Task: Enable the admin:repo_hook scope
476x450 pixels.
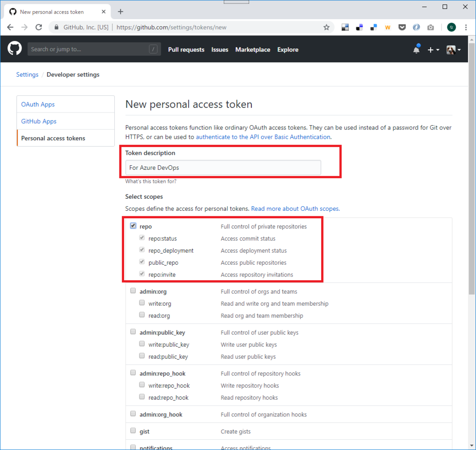Action: coord(133,373)
